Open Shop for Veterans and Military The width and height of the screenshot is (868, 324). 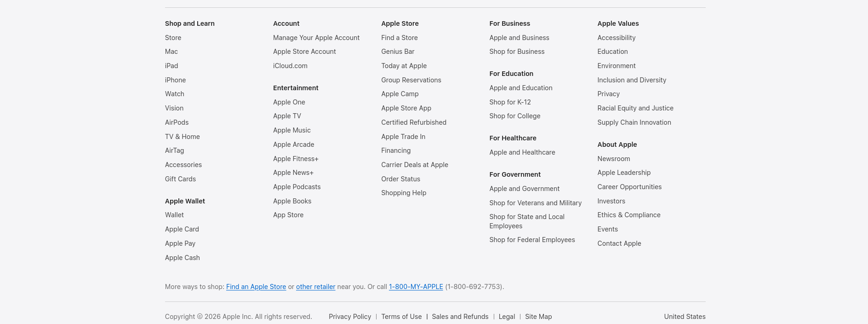pos(535,203)
